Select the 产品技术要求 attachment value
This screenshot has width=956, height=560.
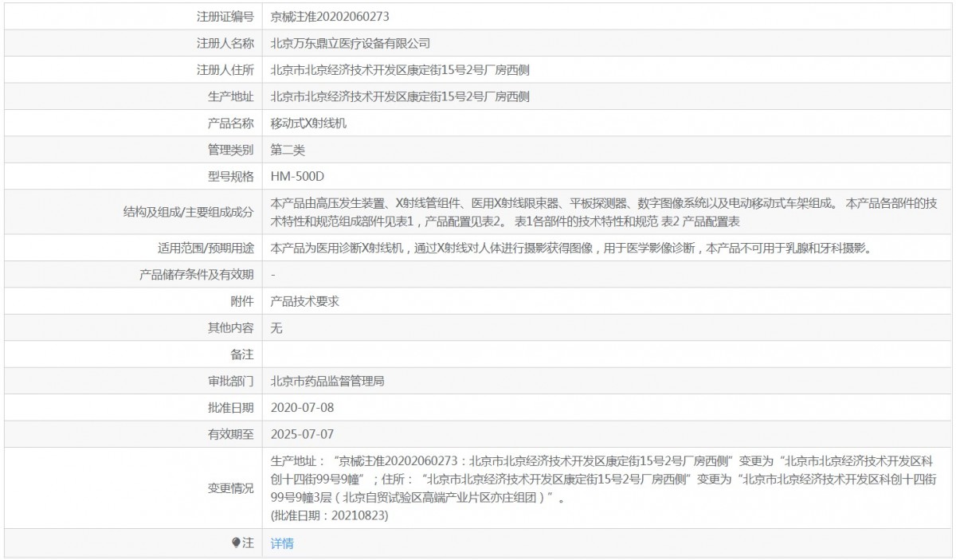306,301
